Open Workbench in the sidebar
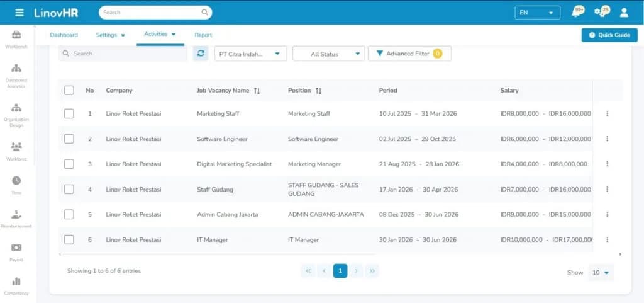Image resolution: width=644 pixels, height=303 pixels. (16, 40)
